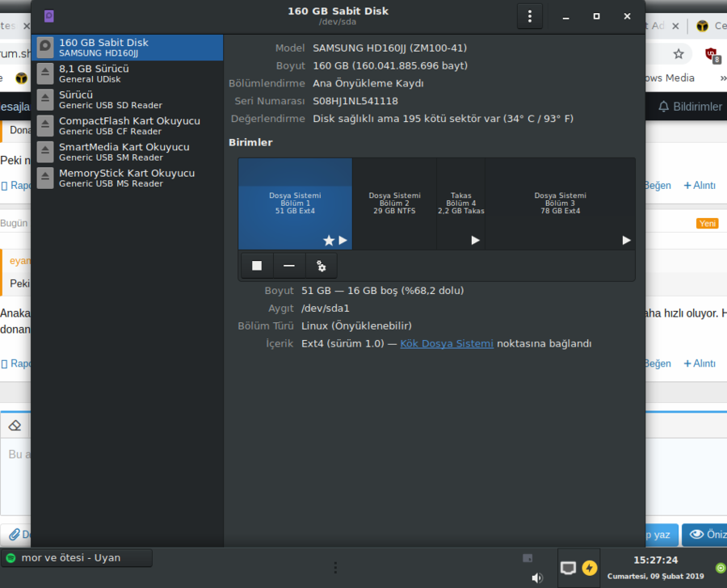Open the 'mor ve ötesi - Uyan' taskbar item
Viewport: 727px width, 588px height.
point(77,558)
